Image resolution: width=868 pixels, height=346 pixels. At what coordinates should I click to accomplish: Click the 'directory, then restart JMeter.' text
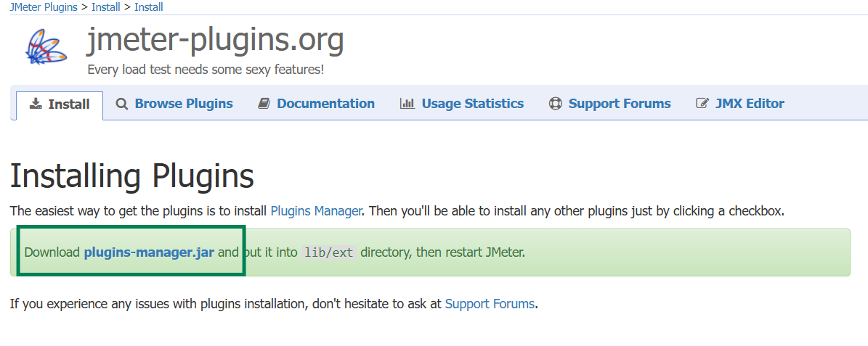click(442, 252)
